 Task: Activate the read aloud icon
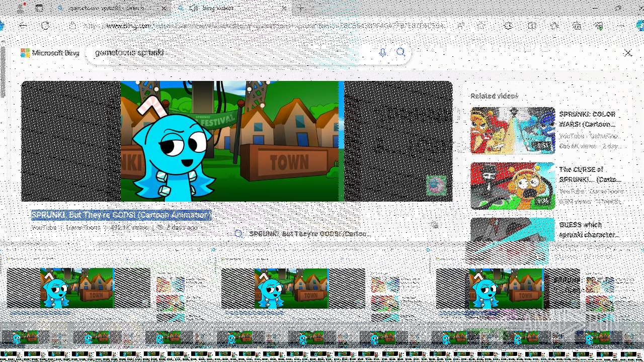pos(460,26)
